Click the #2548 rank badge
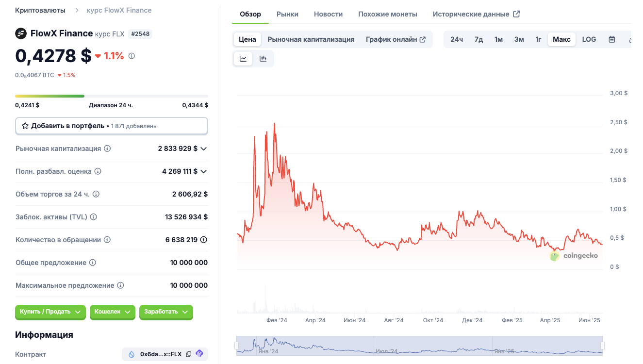Screen dimensions: 643x364 141,34
